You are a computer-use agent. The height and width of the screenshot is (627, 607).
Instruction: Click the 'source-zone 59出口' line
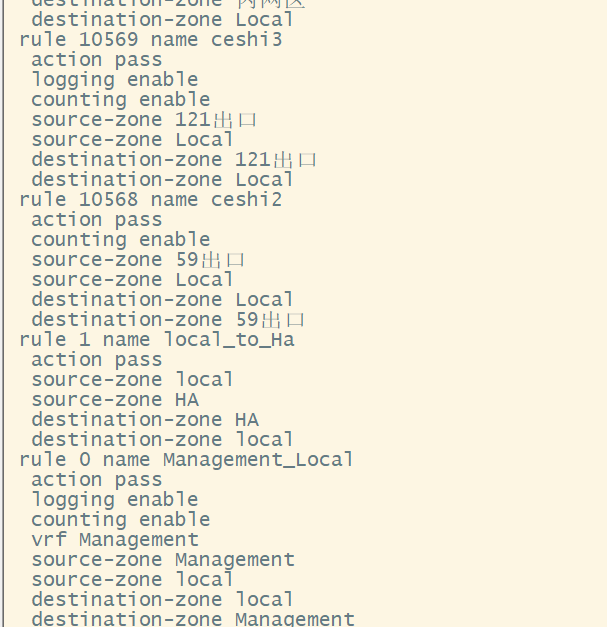click(x=138, y=260)
